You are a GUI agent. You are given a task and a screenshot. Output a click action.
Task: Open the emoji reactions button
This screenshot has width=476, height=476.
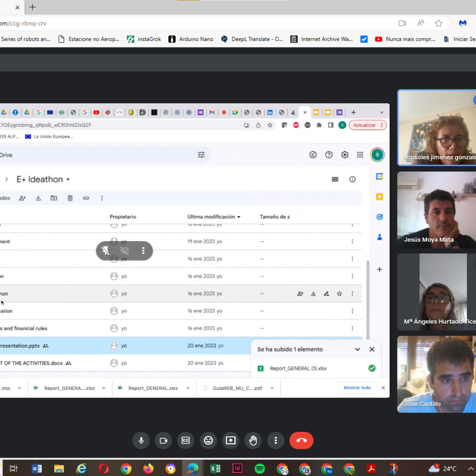[208, 441]
